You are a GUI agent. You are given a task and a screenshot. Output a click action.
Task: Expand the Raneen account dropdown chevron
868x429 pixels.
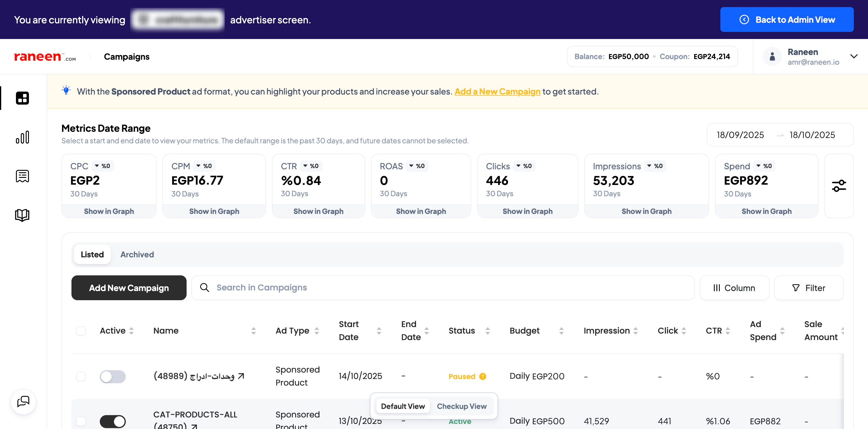854,56
